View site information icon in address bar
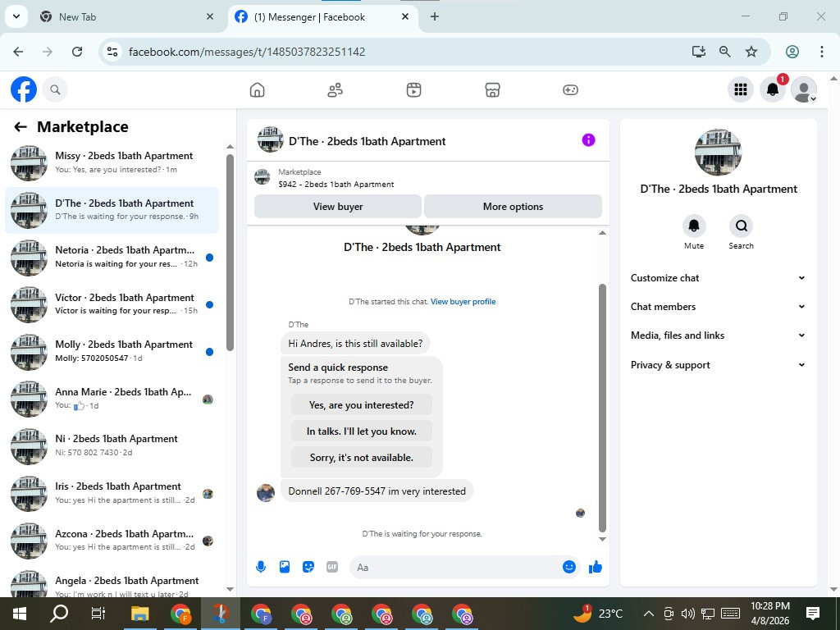Image resolution: width=840 pixels, height=630 pixels. [x=112, y=52]
